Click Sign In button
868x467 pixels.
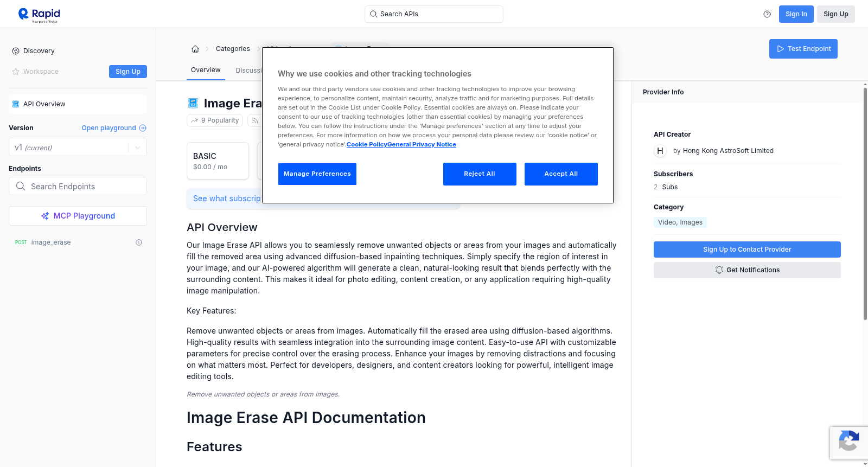pos(796,14)
